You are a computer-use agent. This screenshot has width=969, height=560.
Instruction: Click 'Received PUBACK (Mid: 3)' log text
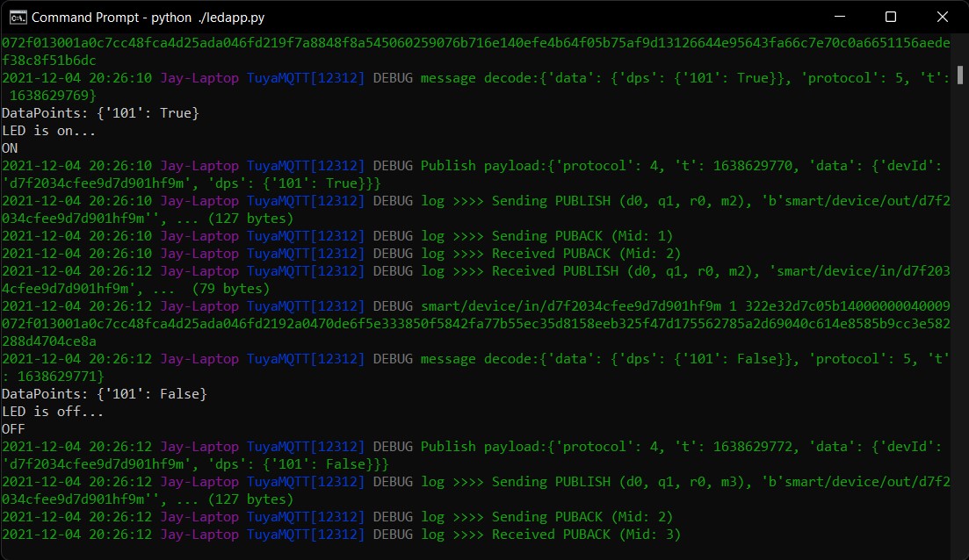(x=586, y=534)
